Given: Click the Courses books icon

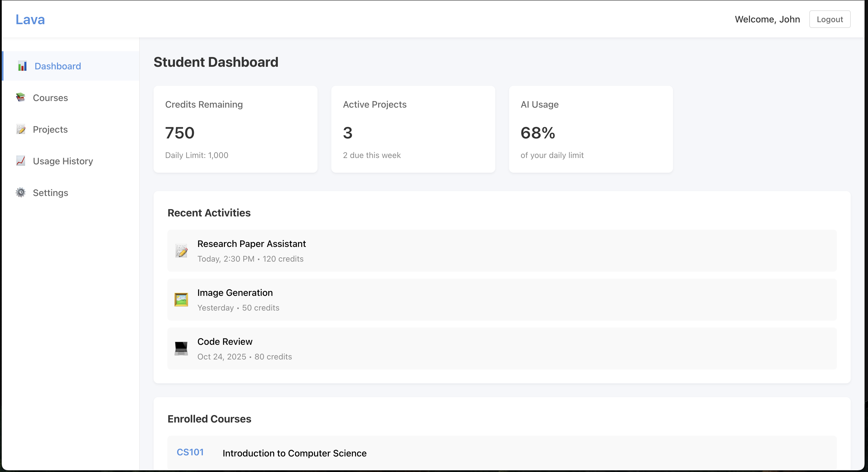Looking at the screenshot, I should (20, 98).
